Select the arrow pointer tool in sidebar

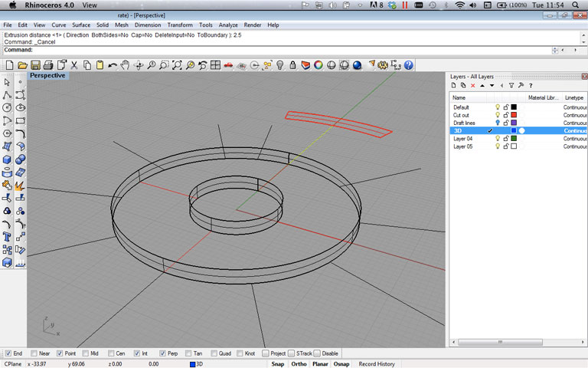point(7,82)
